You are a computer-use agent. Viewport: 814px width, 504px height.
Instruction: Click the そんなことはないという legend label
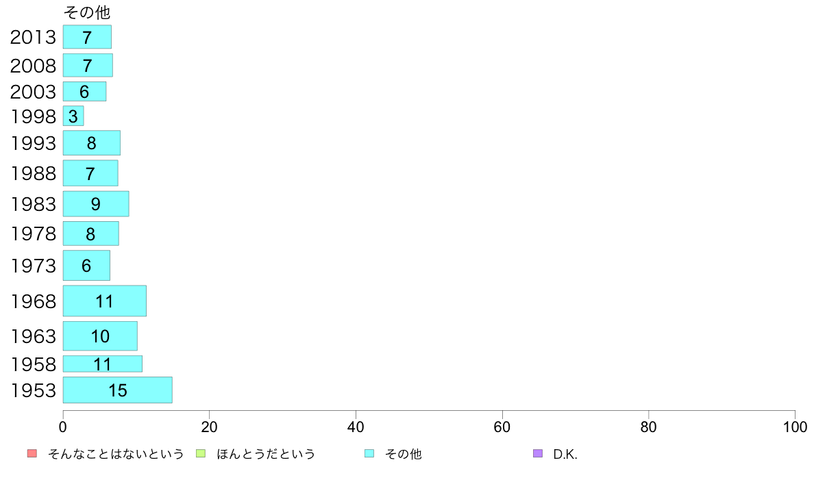pos(116,454)
